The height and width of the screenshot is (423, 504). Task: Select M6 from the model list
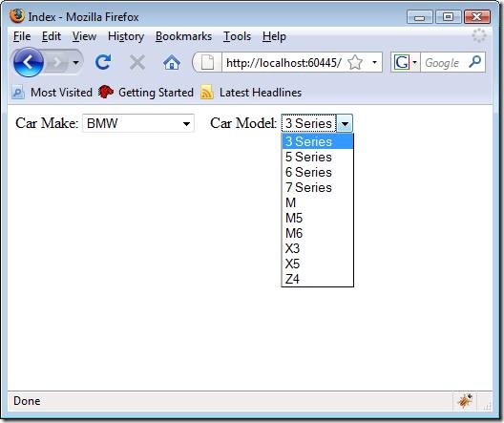(x=318, y=233)
